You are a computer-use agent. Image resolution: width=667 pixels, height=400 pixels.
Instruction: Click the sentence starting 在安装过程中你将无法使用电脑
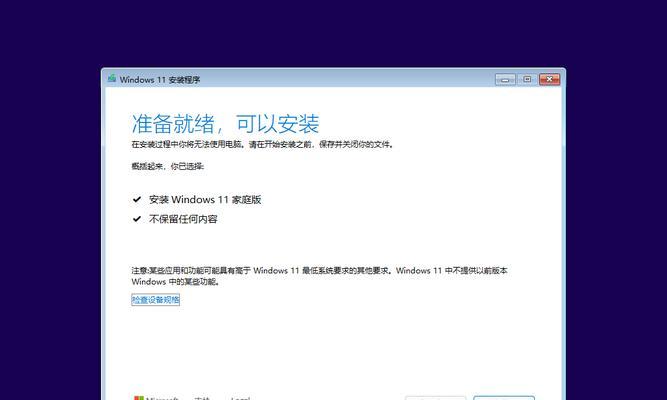(262, 145)
